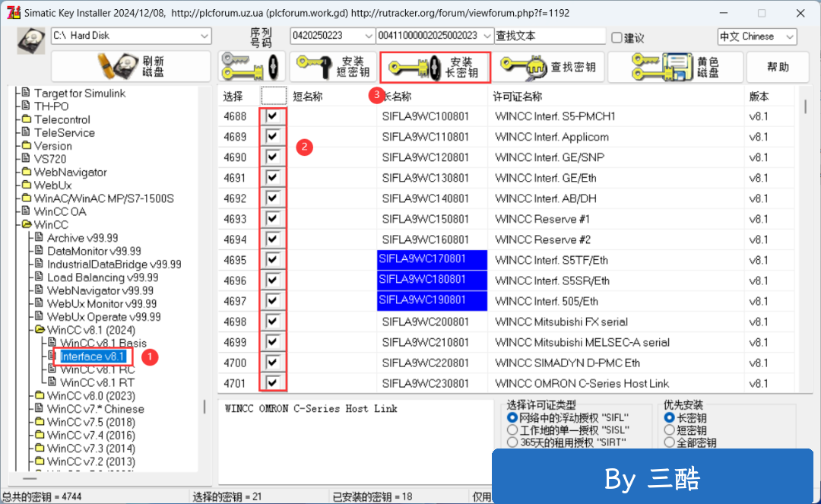Select floating license radio "SIFL"
The image size is (821, 504).
click(512, 417)
